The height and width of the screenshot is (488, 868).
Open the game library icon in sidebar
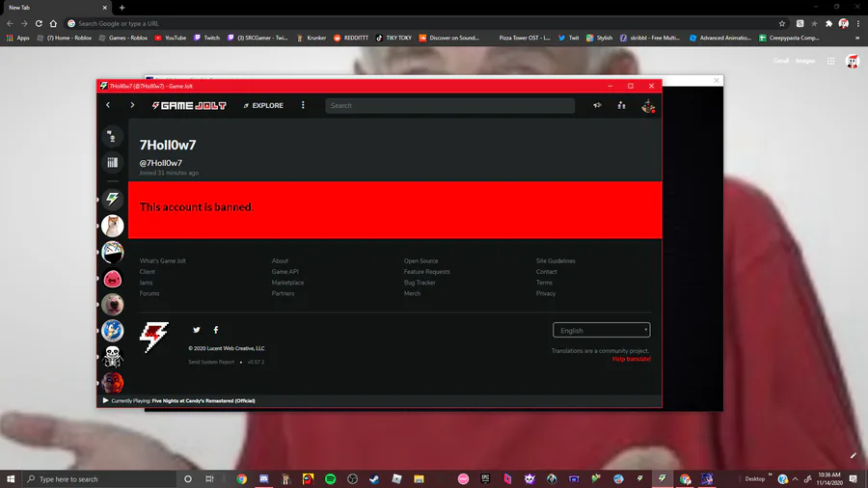113,162
